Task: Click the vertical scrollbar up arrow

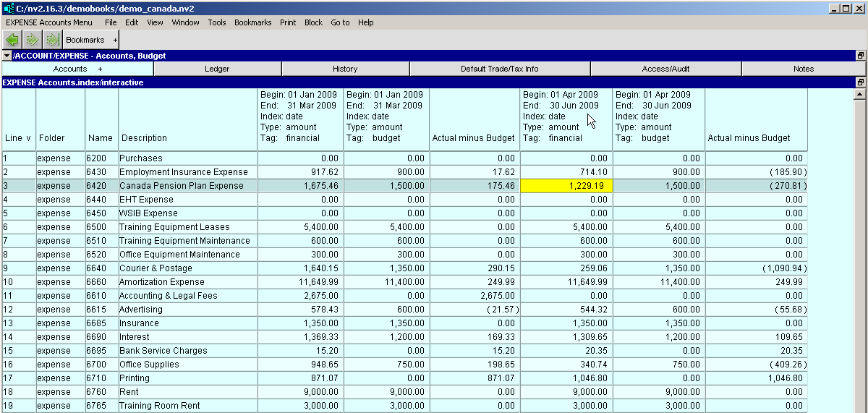Action: (860, 94)
